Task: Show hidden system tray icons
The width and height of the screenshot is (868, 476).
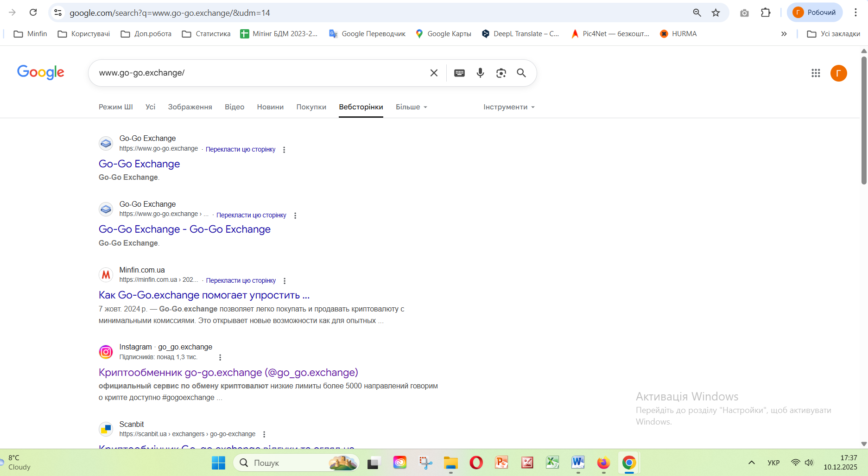Action: [x=752, y=463]
